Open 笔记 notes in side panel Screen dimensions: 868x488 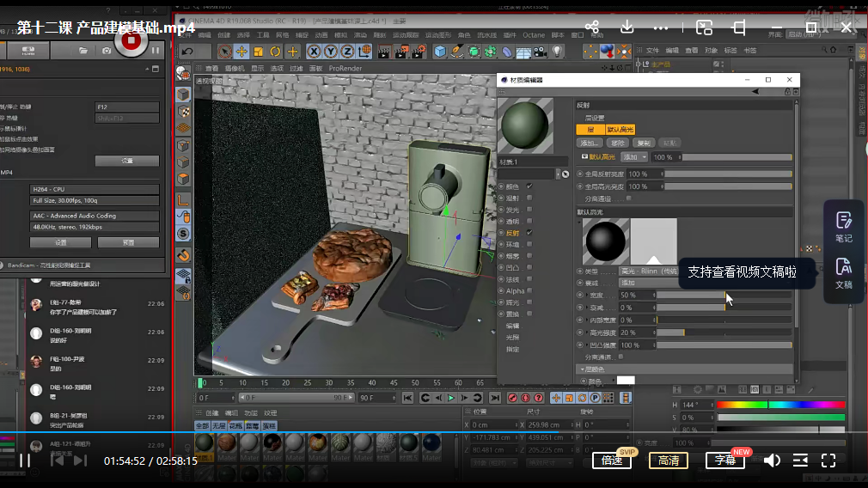pos(844,228)
